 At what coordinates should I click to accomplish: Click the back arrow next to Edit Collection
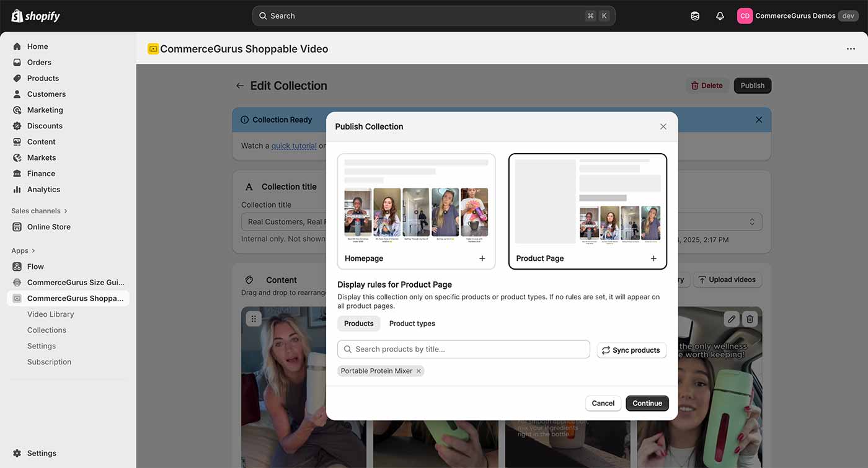coord(240,86)
